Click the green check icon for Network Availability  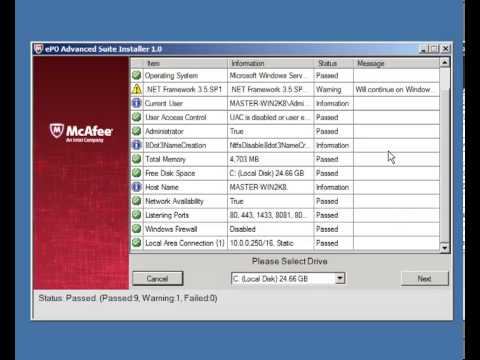pos(136,201)
